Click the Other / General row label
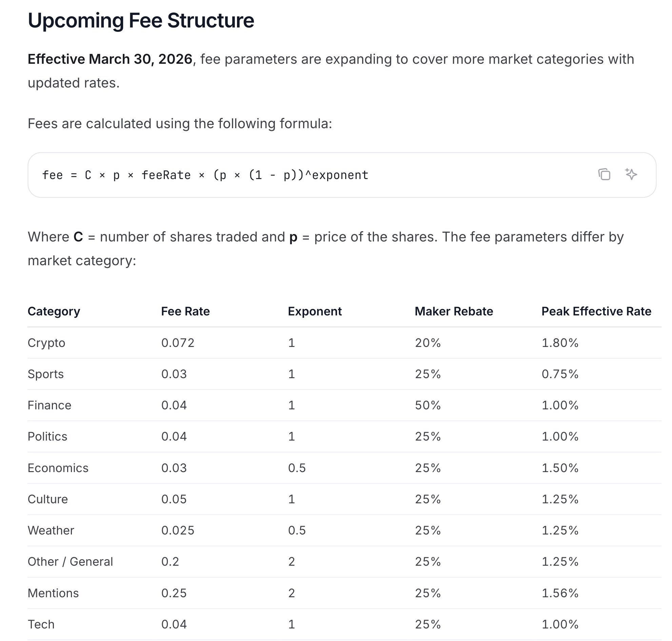672x641 pixels. 71,562
